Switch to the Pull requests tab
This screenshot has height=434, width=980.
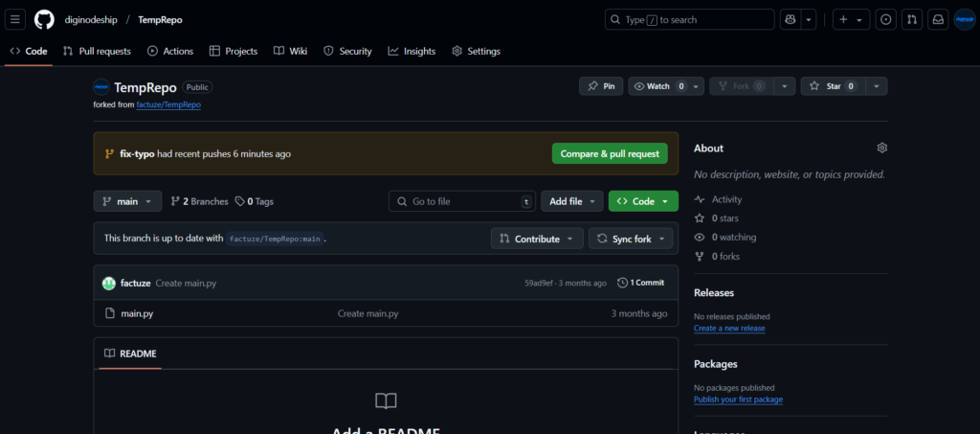point(97,51)
